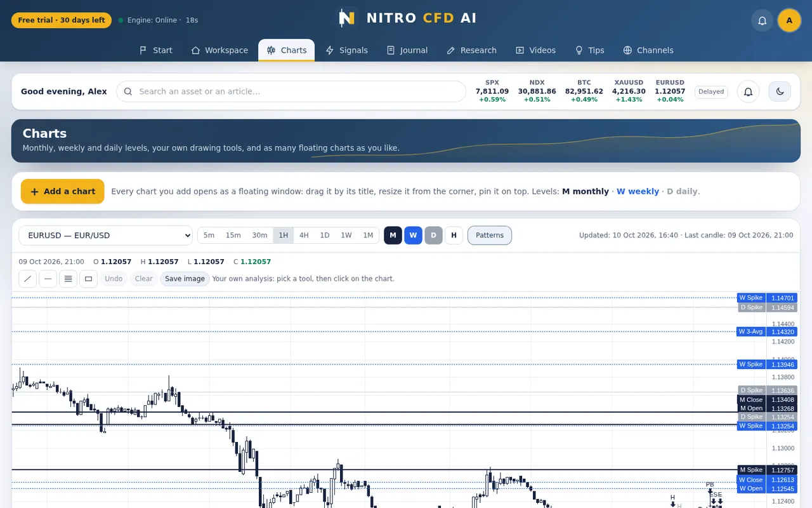The width and height of the screenshot is (812, 508).
Task: Click the Delayed data badge
Action: (711, 91)
